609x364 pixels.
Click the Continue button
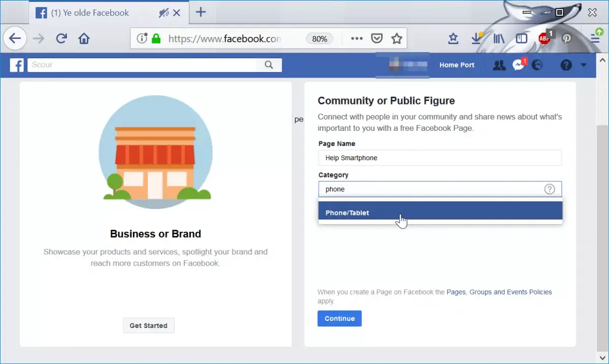[x=340, y=318]
